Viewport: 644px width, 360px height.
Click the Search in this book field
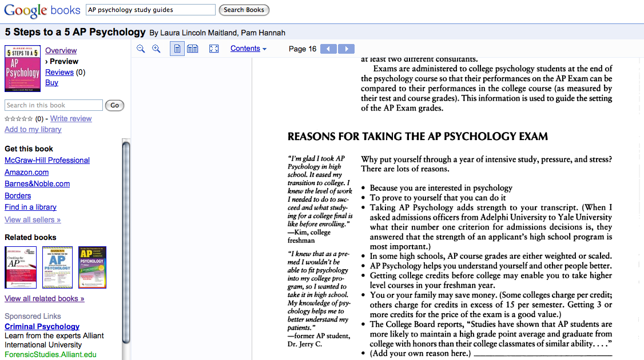point(53,105)
